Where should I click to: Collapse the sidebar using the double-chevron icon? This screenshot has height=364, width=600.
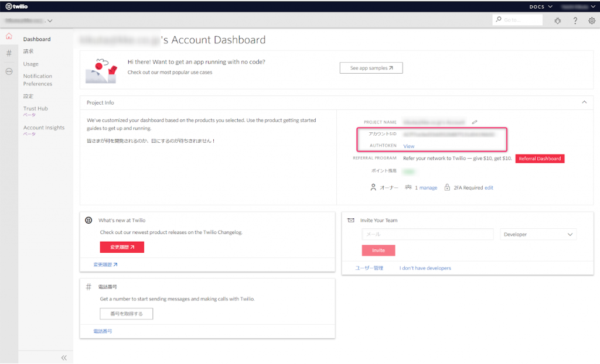64,357
